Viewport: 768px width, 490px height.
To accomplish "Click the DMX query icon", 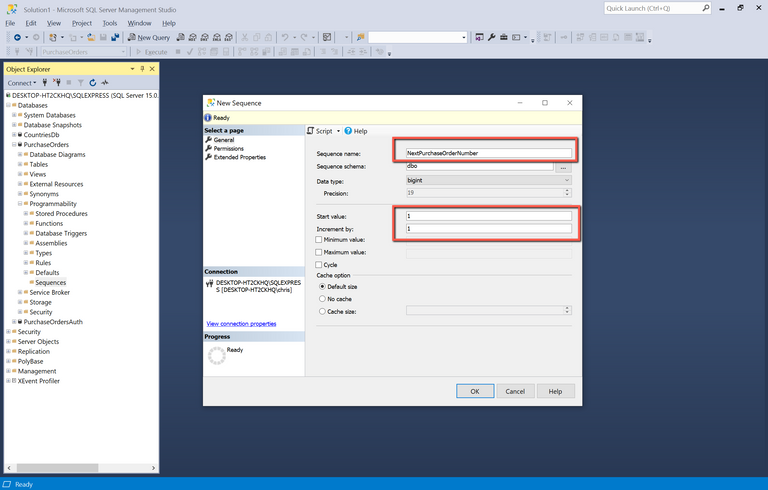I will tap(204, 37).
